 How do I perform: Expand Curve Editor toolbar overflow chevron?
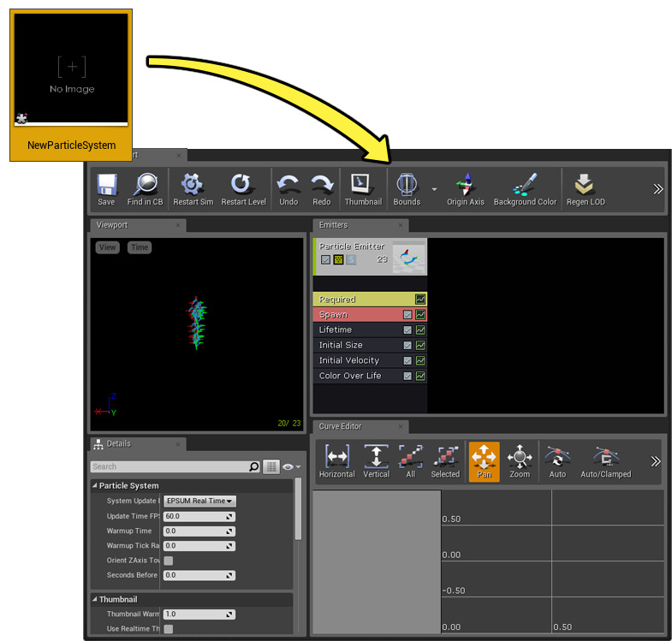(655, 461)
